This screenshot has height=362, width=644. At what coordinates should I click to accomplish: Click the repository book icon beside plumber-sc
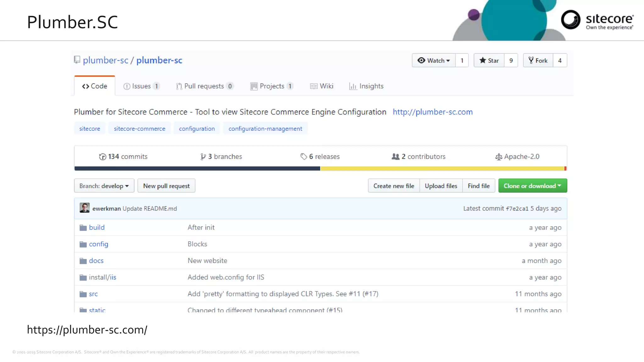click(x=77, y=60)
